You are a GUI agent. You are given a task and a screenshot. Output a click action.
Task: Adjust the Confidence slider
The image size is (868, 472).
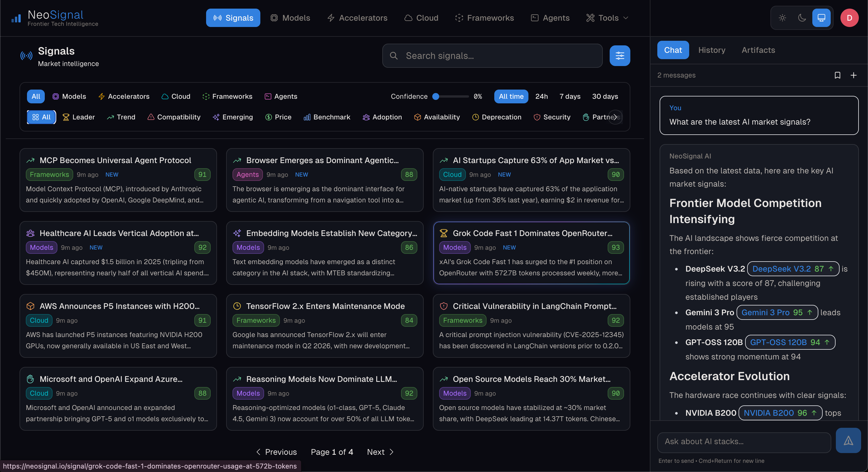[435, 96]
